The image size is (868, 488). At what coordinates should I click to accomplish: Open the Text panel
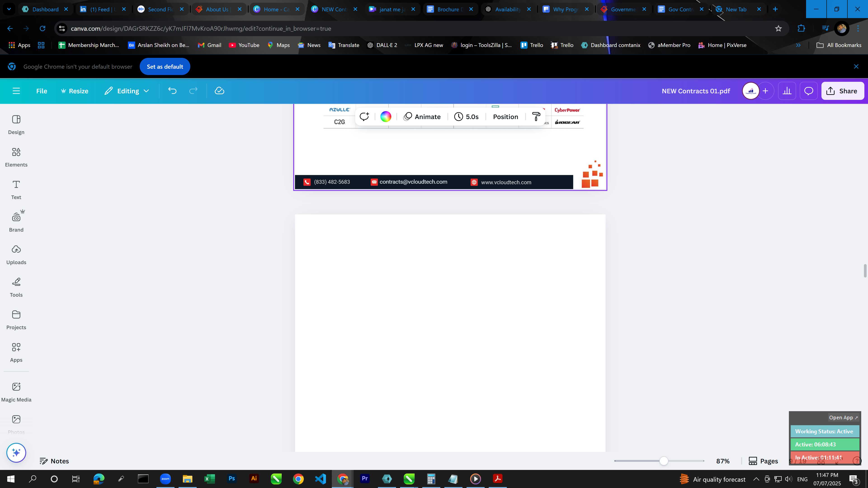(16, 190)
